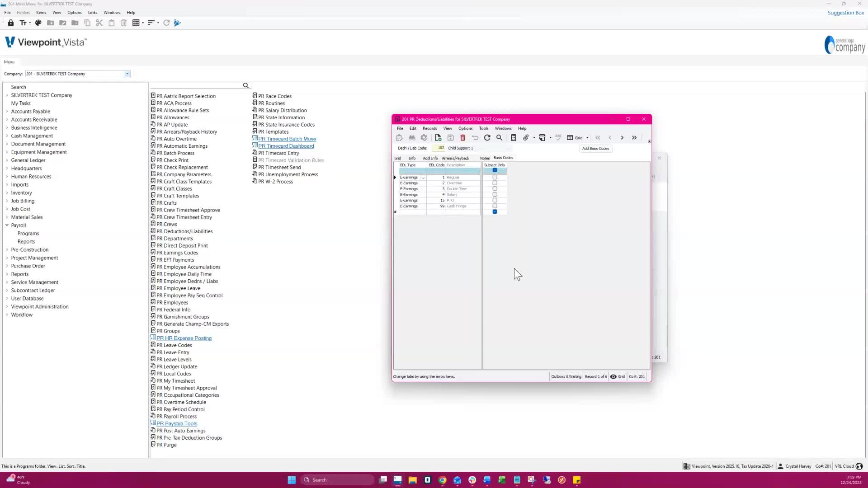Open the PR Timecard Dashboard link
This screenshot has width=868, height=488.
point(286,146)
